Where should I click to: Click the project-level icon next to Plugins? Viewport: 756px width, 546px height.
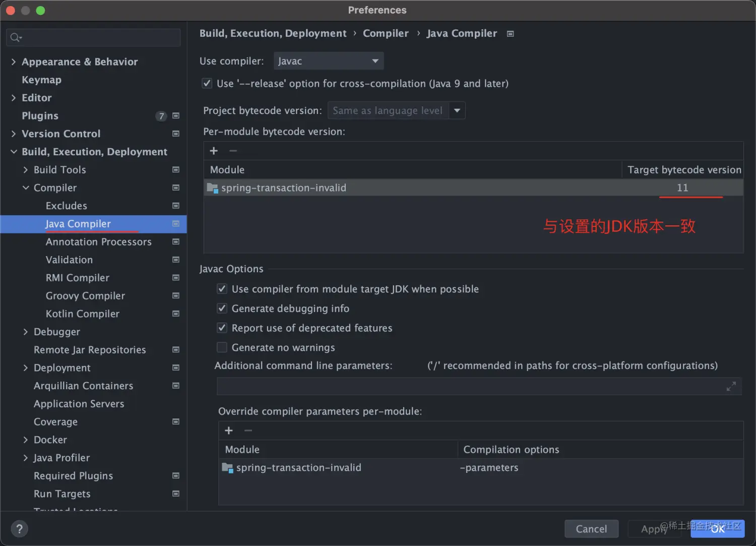tap(176, 116)
